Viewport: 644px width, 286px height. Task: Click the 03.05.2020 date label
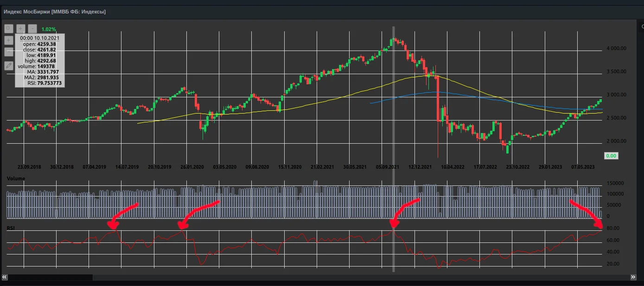(225, 166)
